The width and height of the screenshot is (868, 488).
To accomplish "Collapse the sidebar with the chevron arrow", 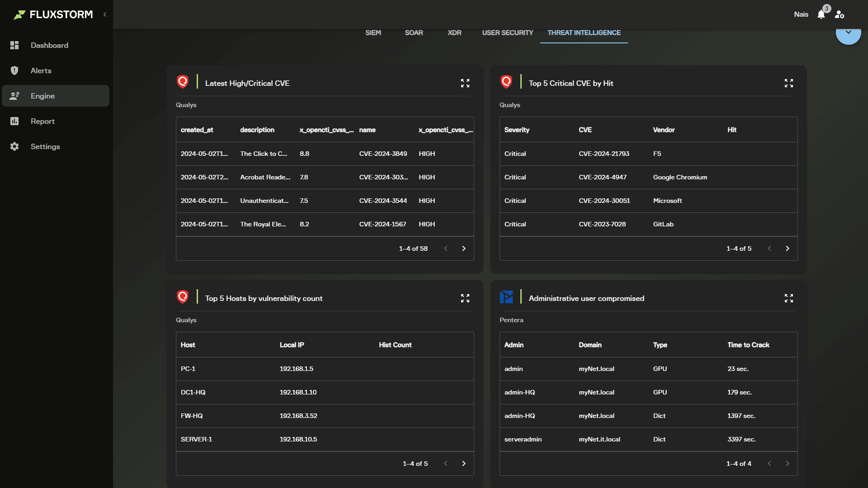I will pyautogui.click(x=105, y=14).
